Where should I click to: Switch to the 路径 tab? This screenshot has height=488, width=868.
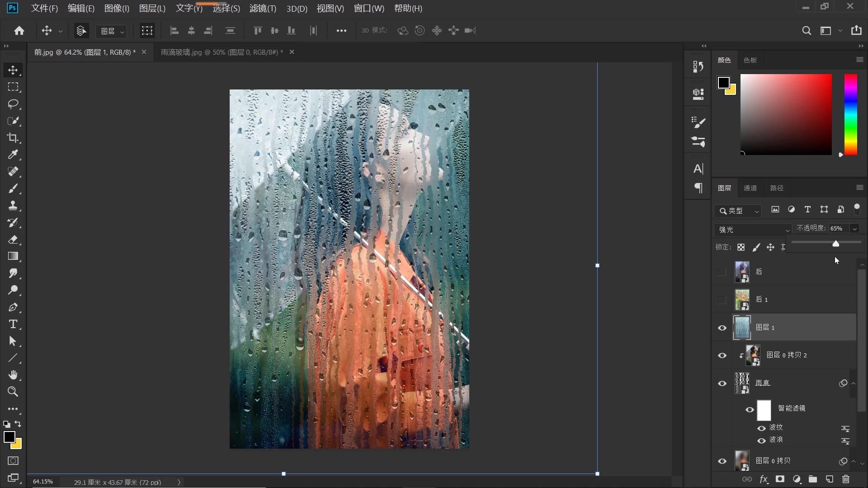(x=777, y=188)
